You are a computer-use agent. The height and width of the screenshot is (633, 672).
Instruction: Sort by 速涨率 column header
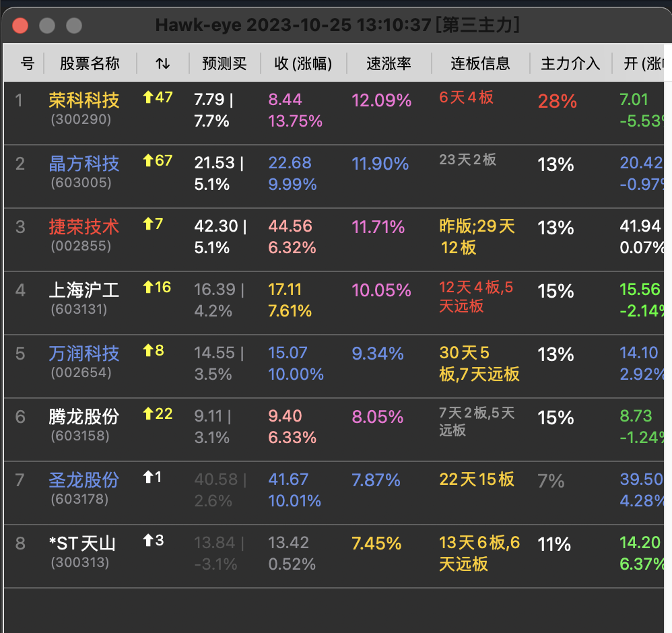pos(389,64)
